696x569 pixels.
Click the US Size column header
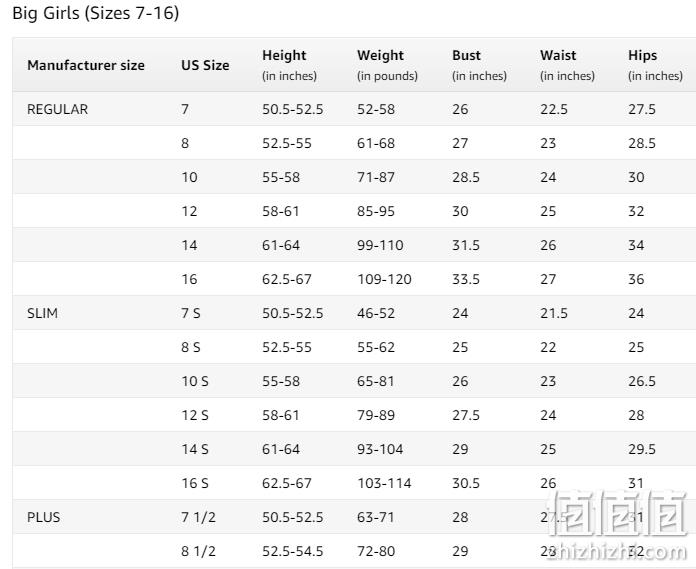point(205,65)
